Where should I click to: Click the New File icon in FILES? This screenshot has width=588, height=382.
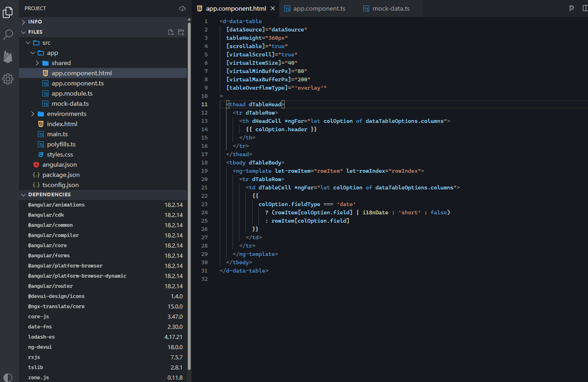[x=171, y=32]
